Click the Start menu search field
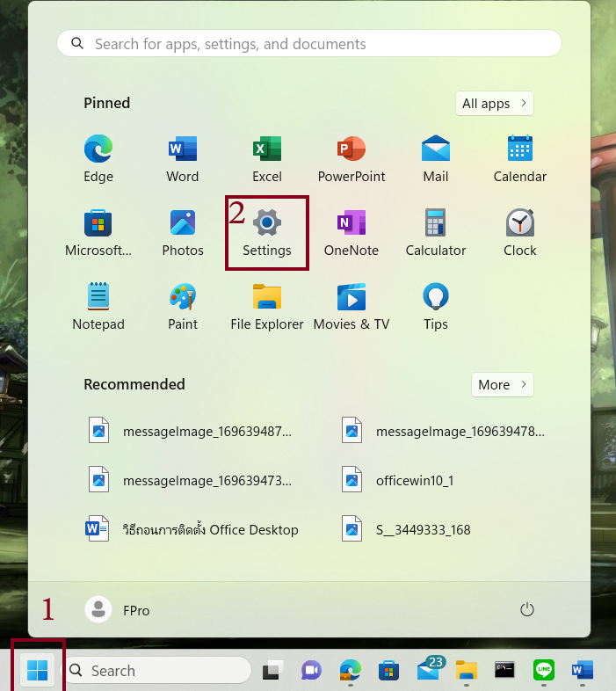Screen dimensions: 616x691 309,44
